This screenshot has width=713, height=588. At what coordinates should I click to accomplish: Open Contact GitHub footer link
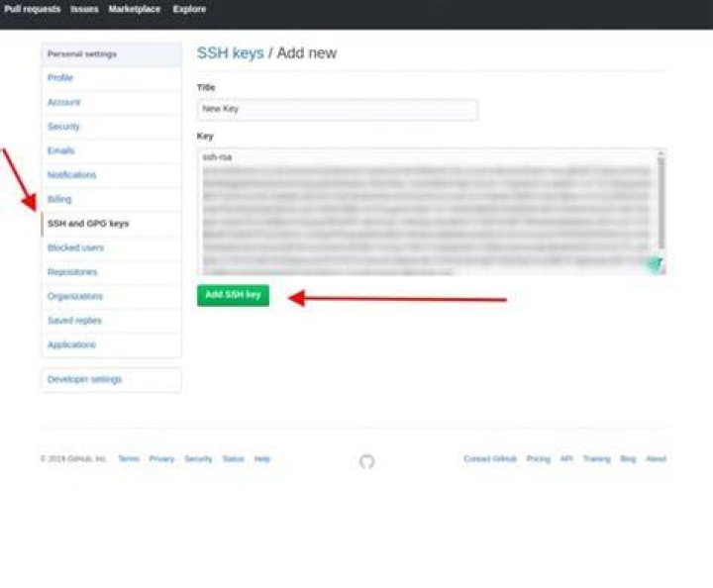coord(490,459)
